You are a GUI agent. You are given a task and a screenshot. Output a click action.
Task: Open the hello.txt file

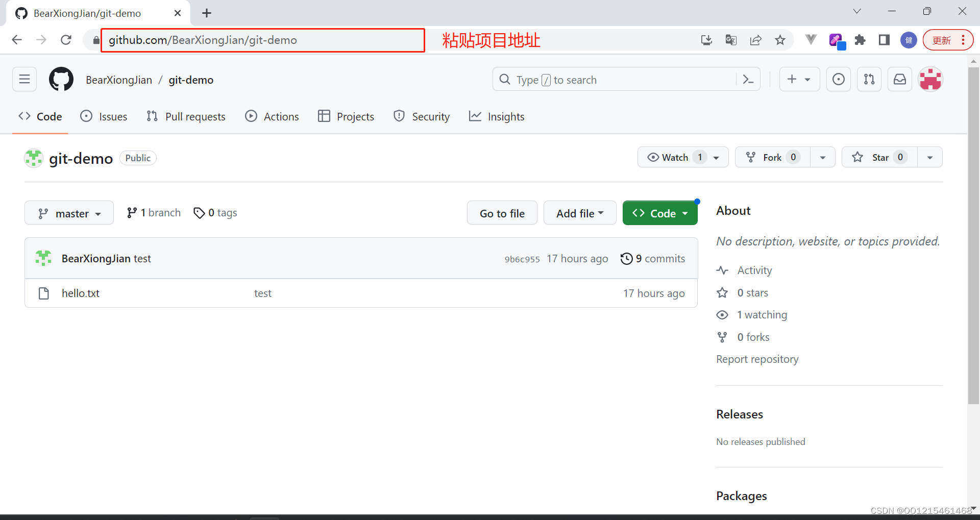(x=81, y=293)
